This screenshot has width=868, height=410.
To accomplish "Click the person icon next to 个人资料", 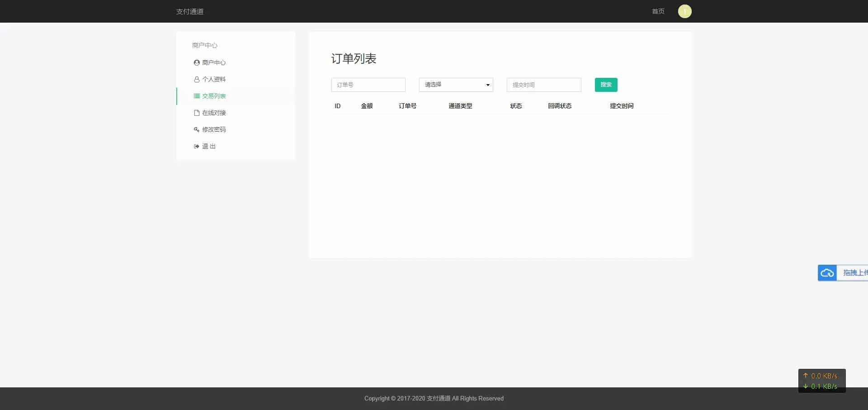I will click(196, 79).
